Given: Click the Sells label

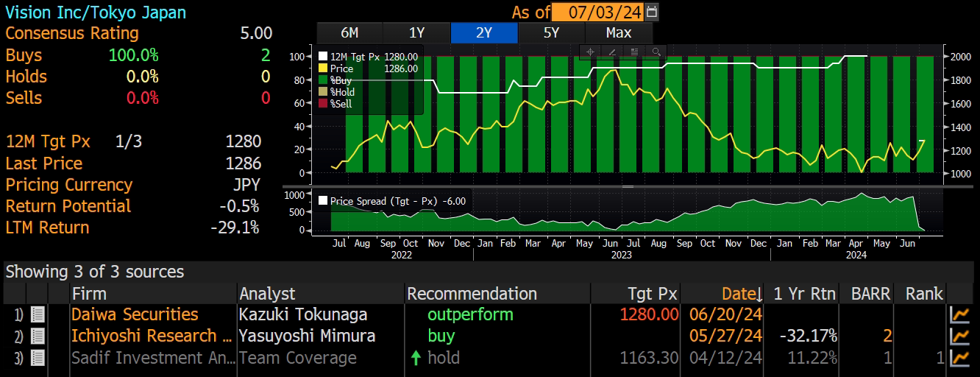Looking at the screenshot, I should click(x=24, y=98).
